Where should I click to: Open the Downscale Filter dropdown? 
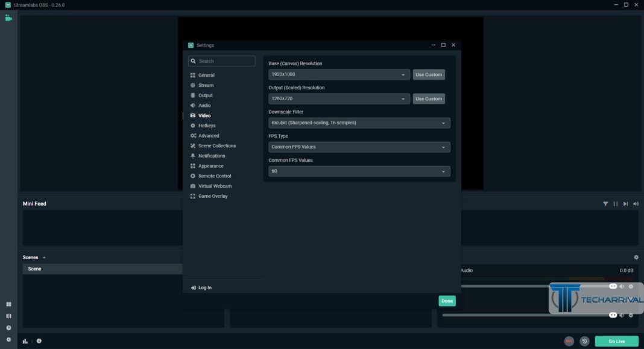point(359,123)
